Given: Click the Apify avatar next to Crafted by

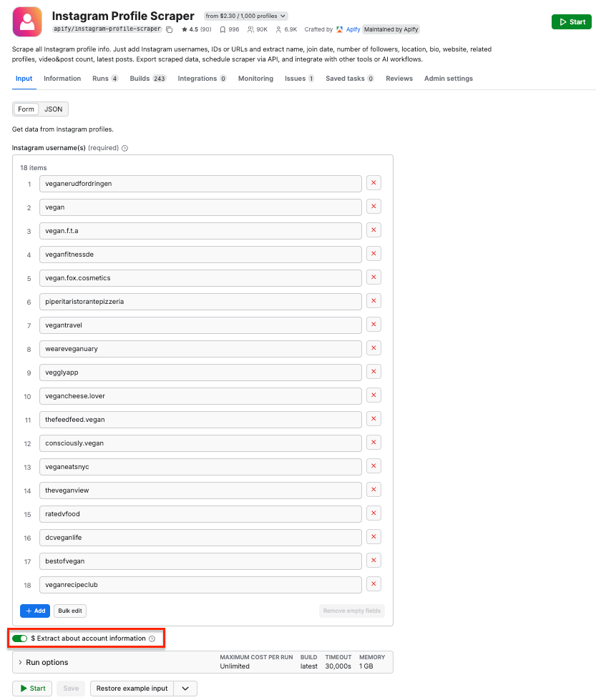Looking at the screenshot, I should [x=340, y=29].
